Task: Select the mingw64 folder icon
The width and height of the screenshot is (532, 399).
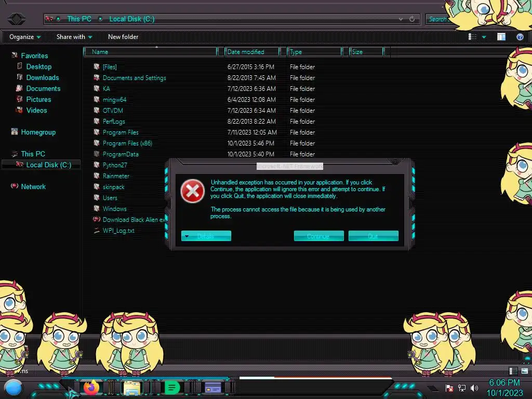Action: [x=97, y=99]
